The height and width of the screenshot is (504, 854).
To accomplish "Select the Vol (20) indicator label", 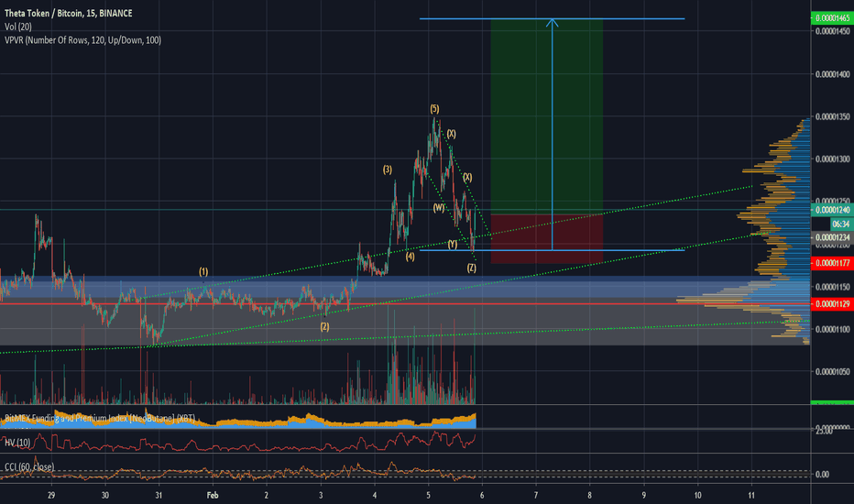I will coord(18,27).
